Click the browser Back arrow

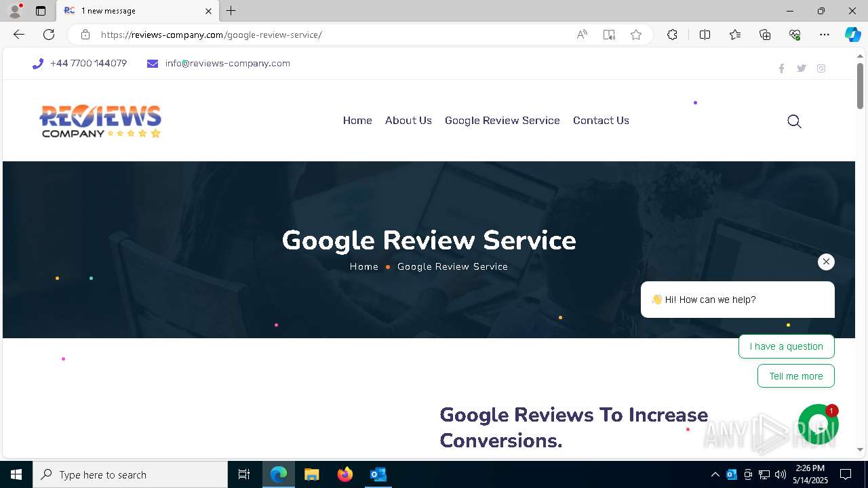click(x=19, y=35)
